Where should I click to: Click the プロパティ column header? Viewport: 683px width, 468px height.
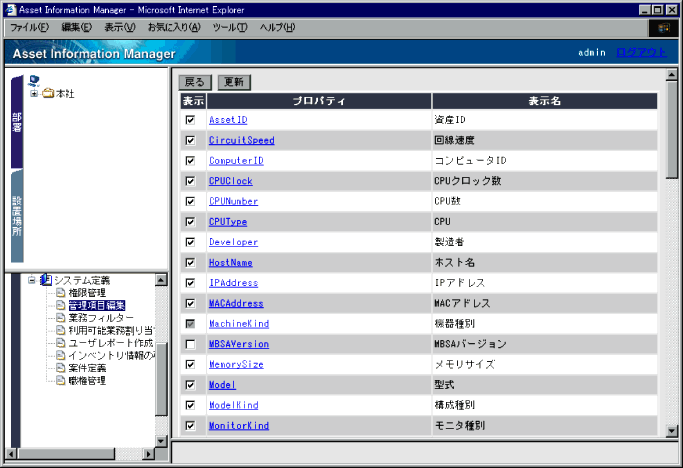319,101
